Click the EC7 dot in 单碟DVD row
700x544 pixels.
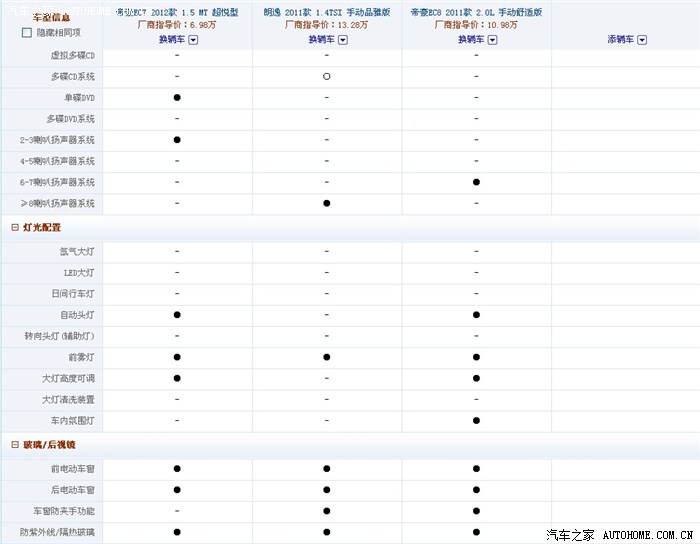click(177, 97)
